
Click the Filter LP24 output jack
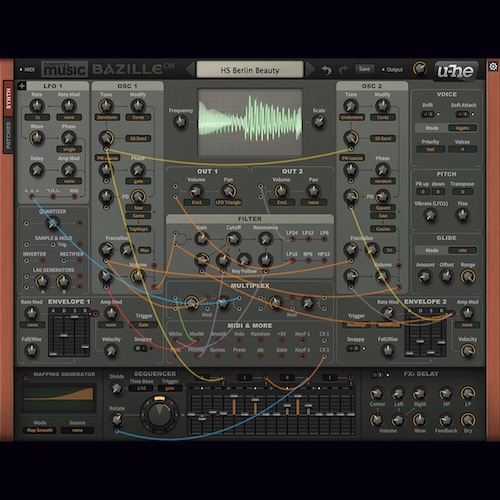pos(292,240)
